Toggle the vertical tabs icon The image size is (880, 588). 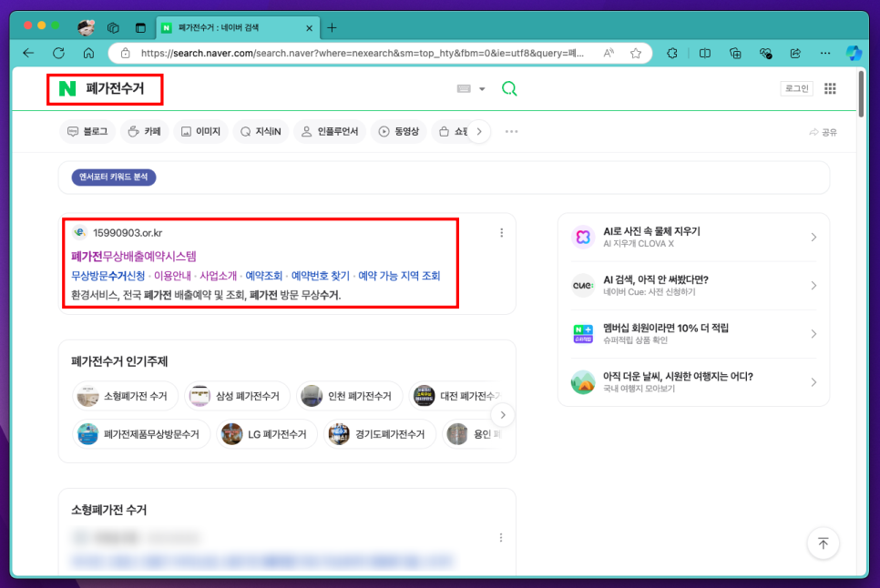point(140,27)
